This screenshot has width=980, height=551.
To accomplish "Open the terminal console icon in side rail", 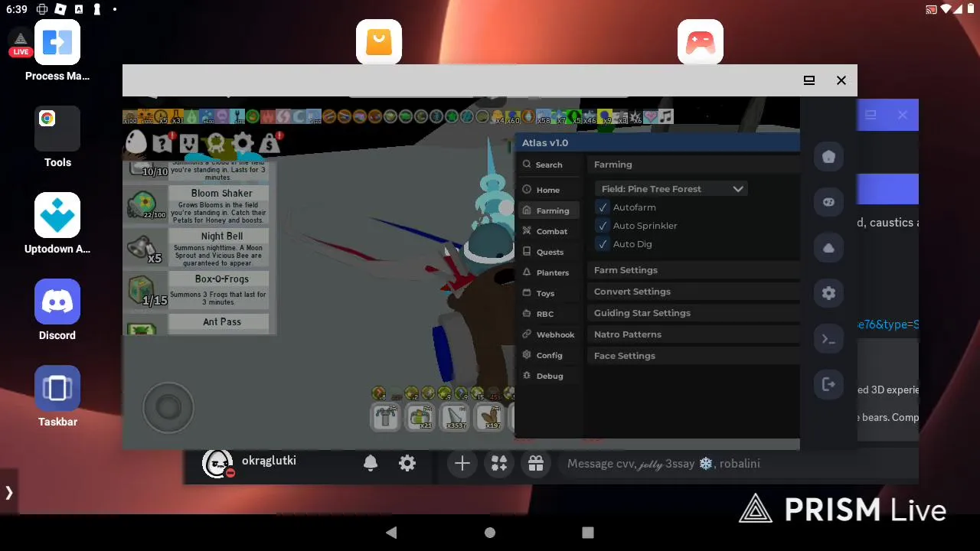I will pyautogui.click(x=828, y=339).
